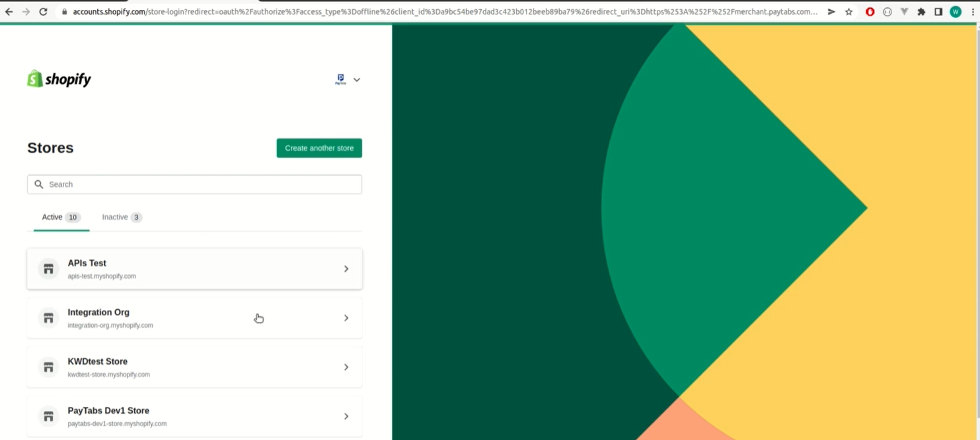Click apis-test.myshopify.com domain text
The width and height of the screenshot is (980, 440).
[102, 276]
